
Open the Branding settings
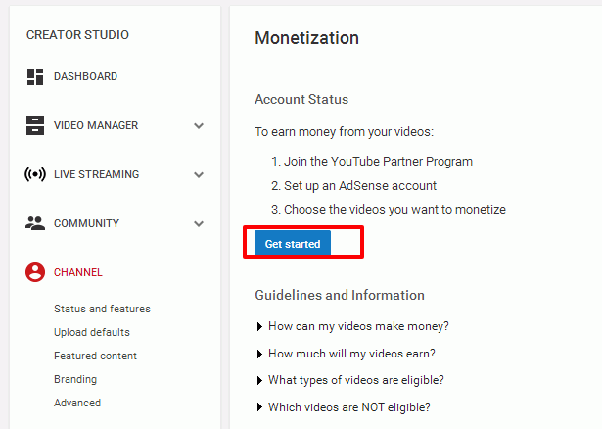tap(75, 379)
